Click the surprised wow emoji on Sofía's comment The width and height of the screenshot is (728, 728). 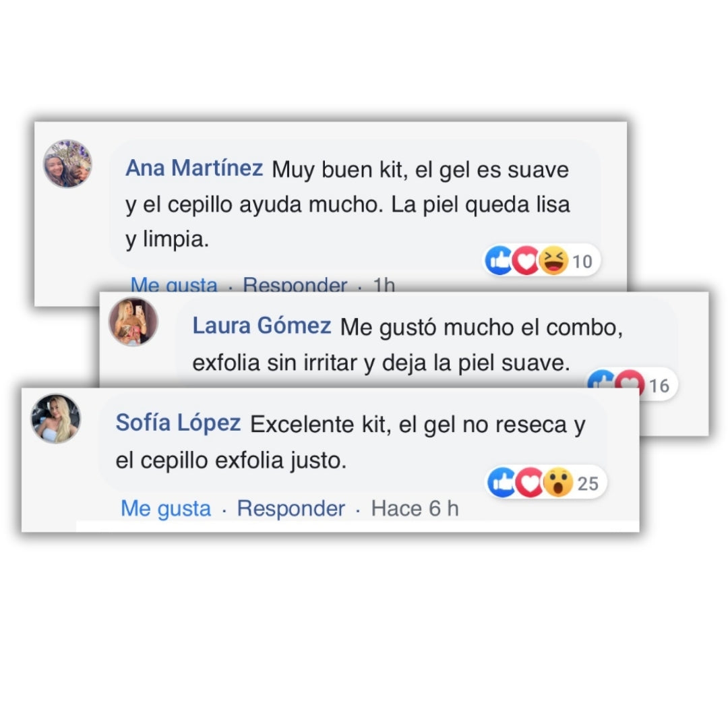[558, 483]
